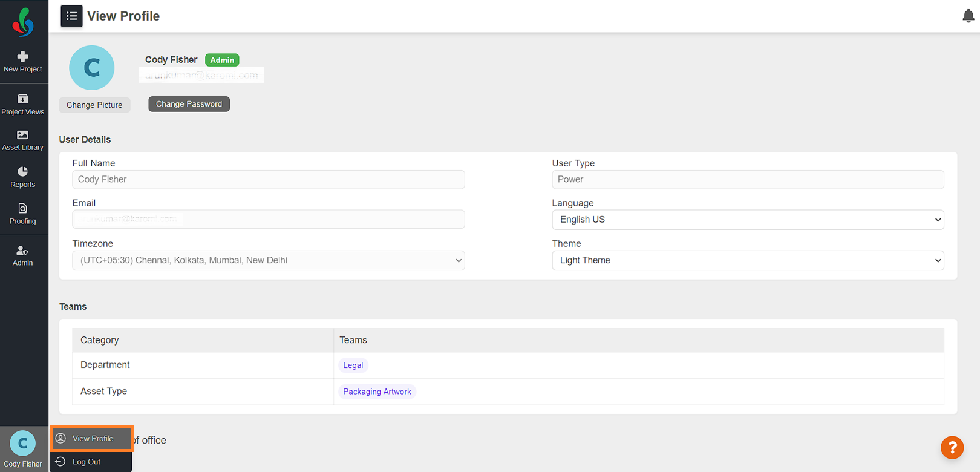Click the Teams column header
This screenshot has width=980, height=472.
coord(639,340)
